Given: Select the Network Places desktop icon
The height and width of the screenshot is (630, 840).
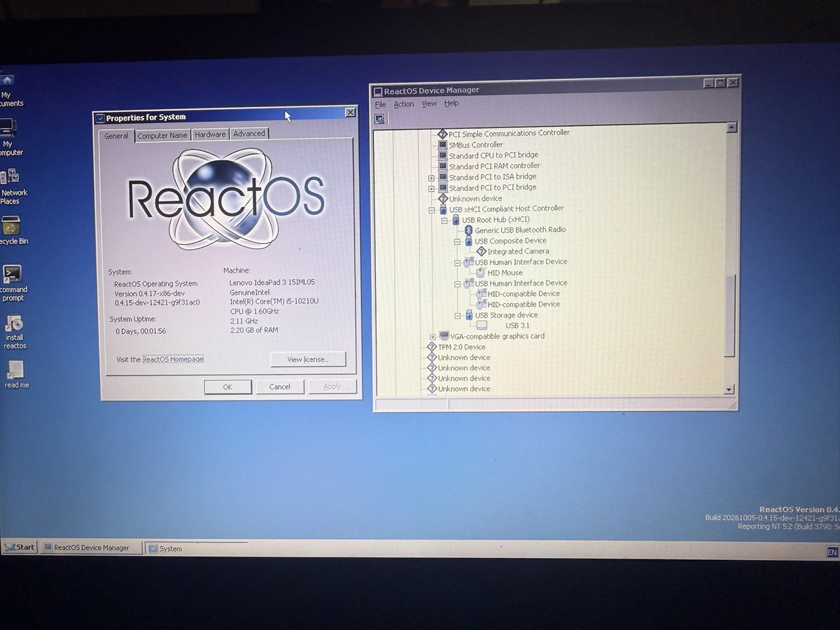Looking at the screenshot, I should (x=12, y=188).
